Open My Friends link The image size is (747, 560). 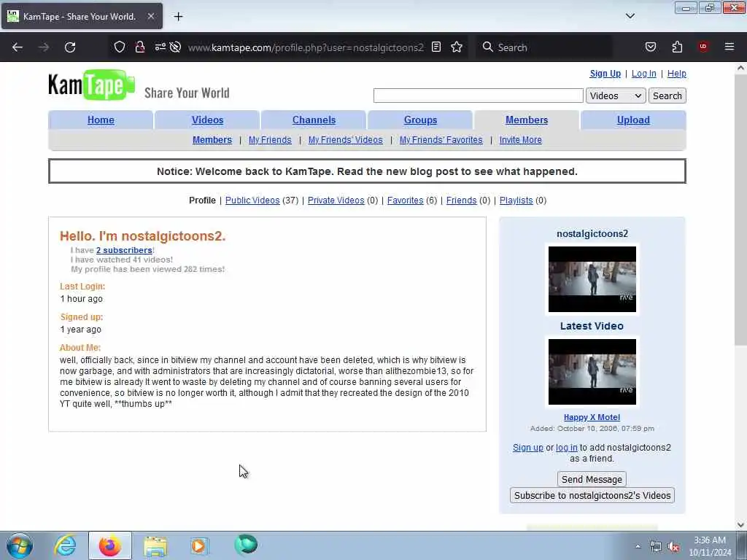(x=270, y=140)
